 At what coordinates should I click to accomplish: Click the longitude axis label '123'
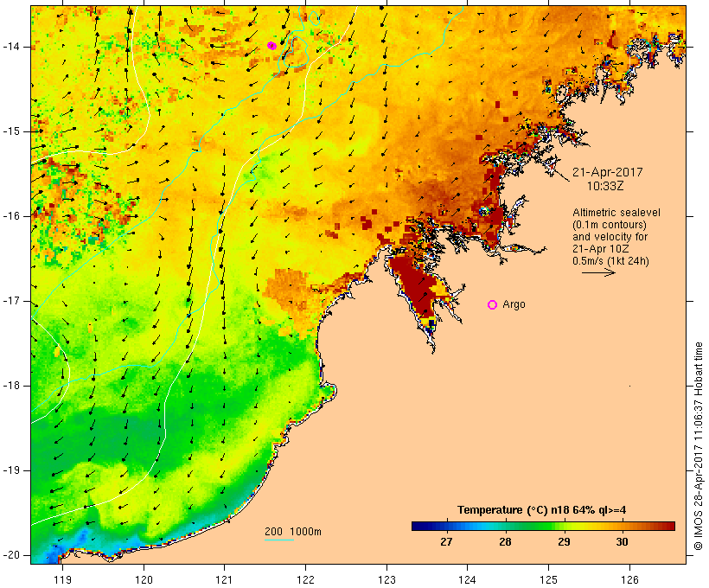click(386, 579)
